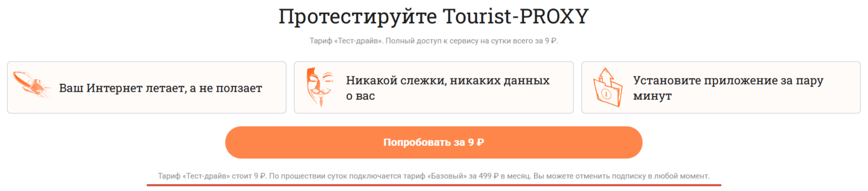Click the text «Ваш Интернет летает»

pyautogui.click(x=123, y=88)
